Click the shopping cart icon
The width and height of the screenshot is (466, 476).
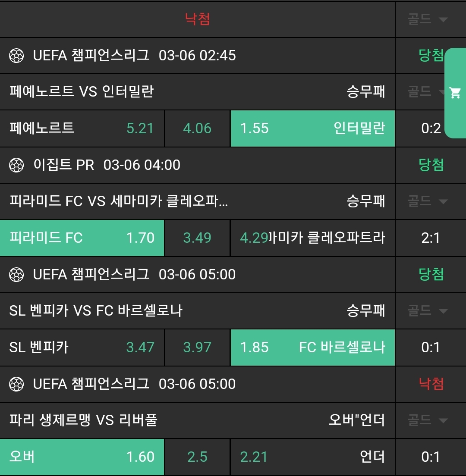point(455,93)
